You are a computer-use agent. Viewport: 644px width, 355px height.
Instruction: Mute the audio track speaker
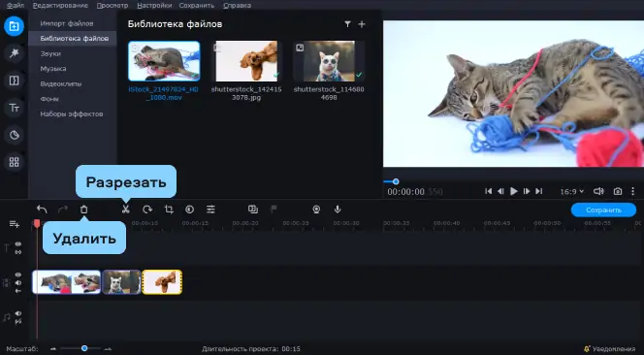tap(18, 313)
